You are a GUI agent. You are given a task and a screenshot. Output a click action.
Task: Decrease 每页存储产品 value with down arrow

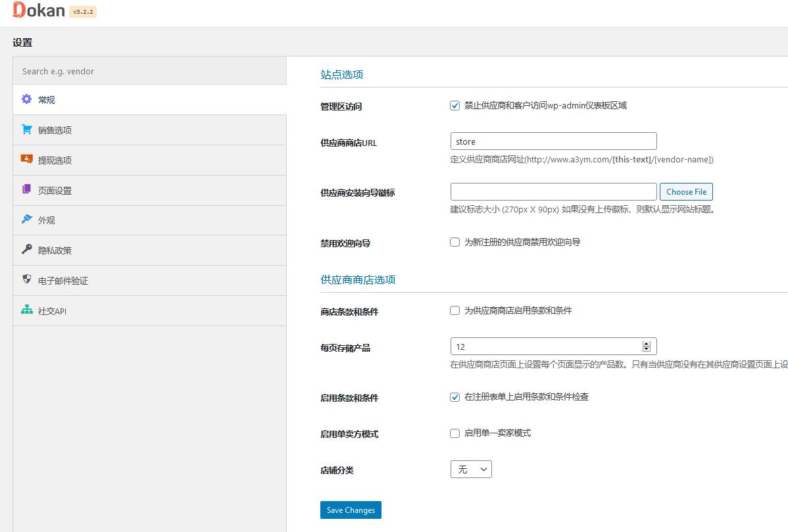(647, 349)
